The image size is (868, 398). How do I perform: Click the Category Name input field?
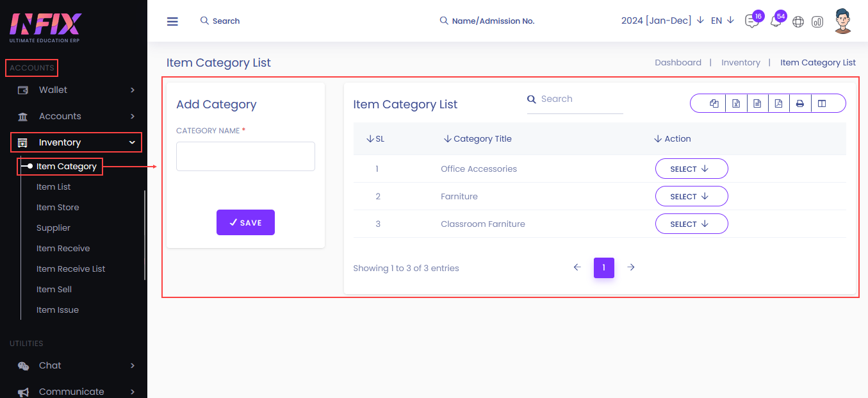(245, 156)
